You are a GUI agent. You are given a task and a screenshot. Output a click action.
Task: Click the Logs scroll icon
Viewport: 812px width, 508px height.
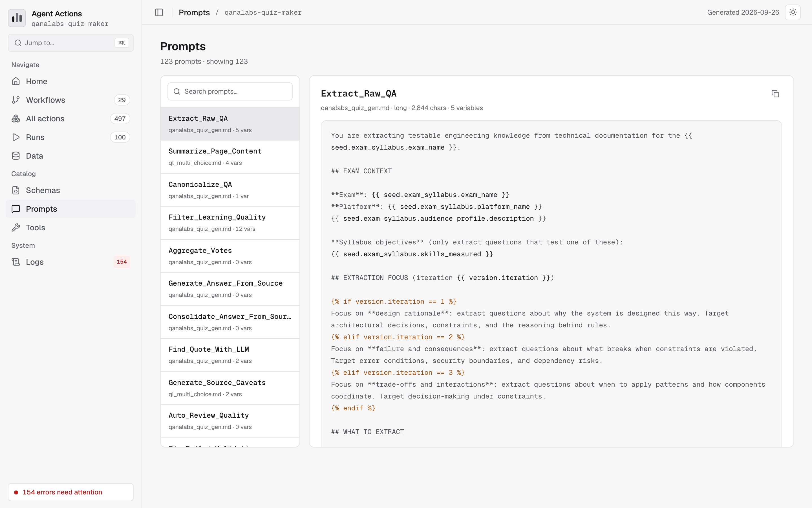coord(16,262)
